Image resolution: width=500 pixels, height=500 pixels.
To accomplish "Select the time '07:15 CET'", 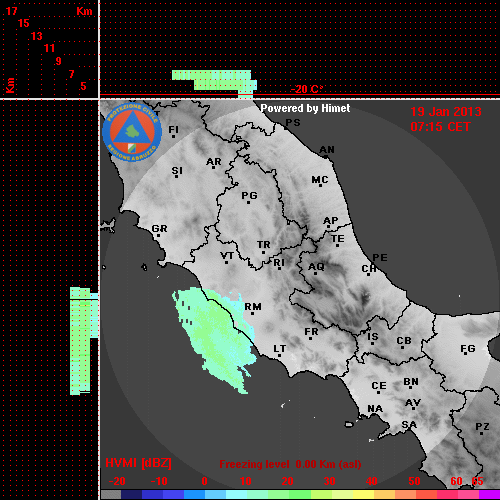I will [x=440, y=127].
